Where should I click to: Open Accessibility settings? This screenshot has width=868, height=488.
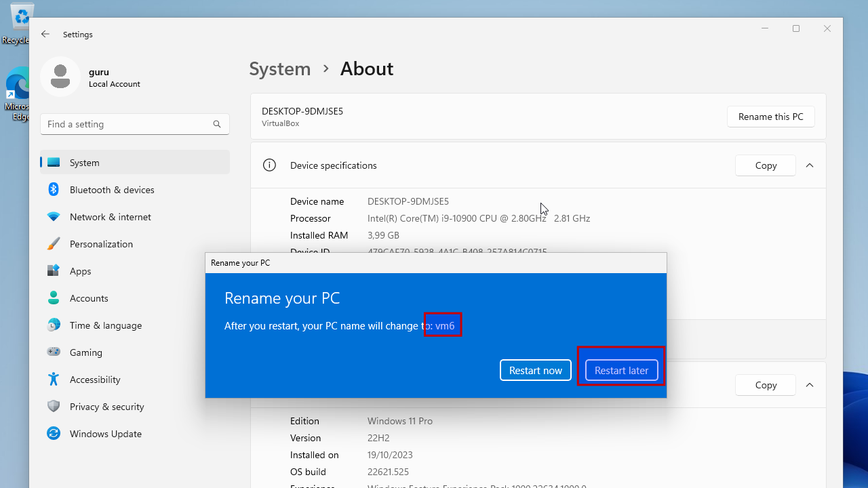click(135, 380)
